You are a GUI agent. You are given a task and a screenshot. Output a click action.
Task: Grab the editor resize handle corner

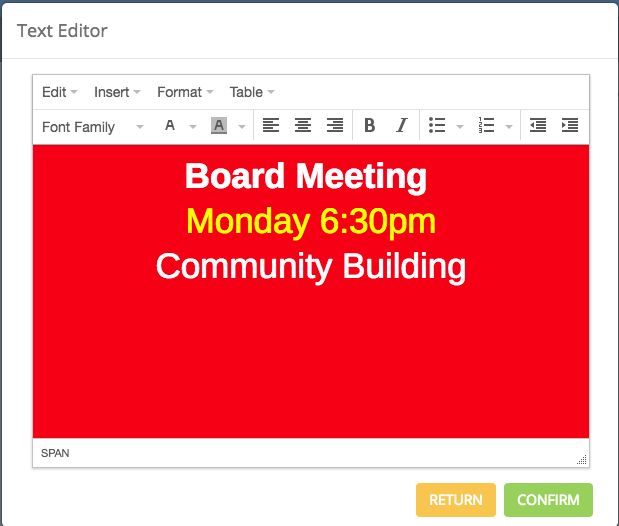(x=582, y=460)
